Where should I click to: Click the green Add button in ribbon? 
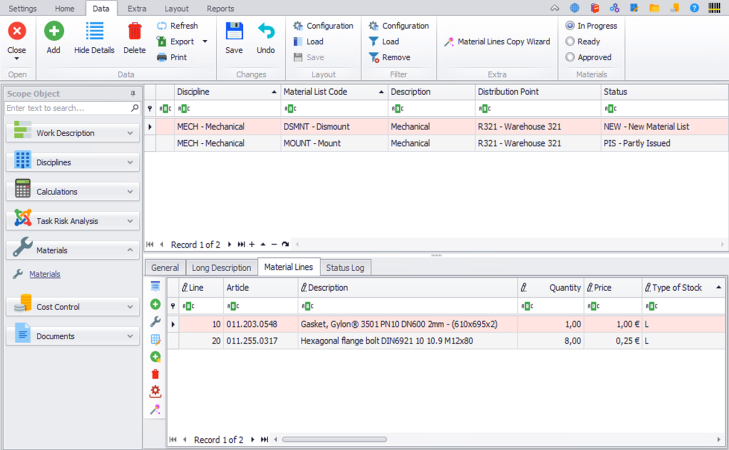point(53,33)
